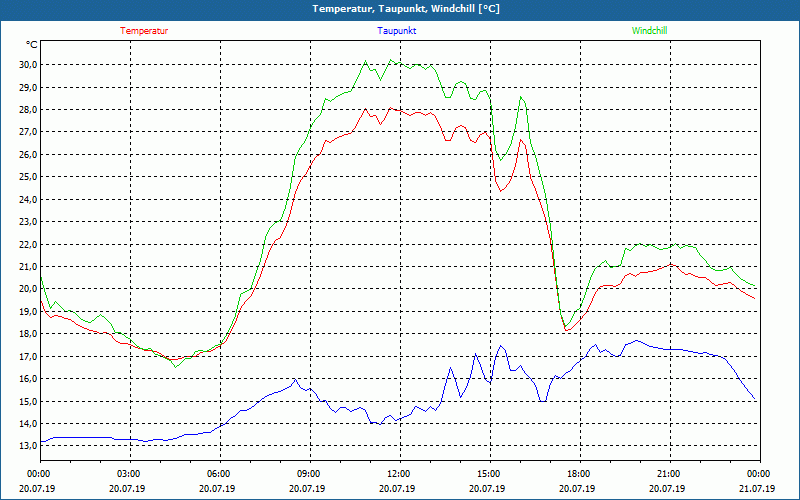Click the green Windchill legend label
Viewport: 800px width, 500px height.
tap(650, 31)
